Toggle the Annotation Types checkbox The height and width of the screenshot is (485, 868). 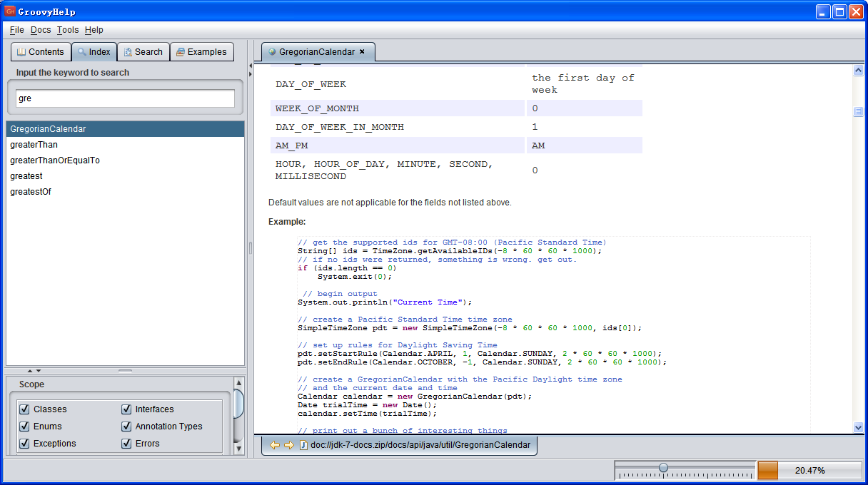coord(126,427)
